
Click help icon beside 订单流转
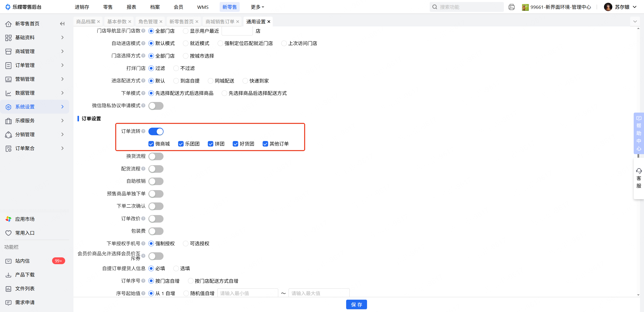[143, 131]
